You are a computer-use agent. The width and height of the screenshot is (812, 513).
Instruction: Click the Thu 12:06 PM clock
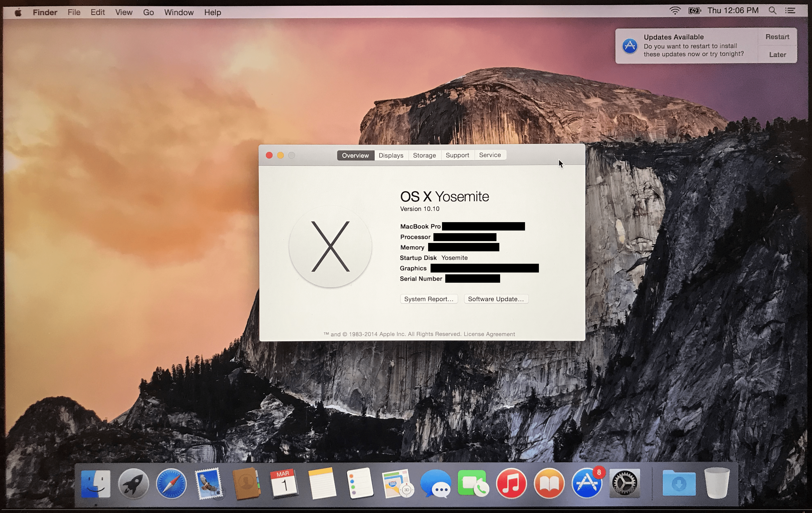[x=733, y=10]
